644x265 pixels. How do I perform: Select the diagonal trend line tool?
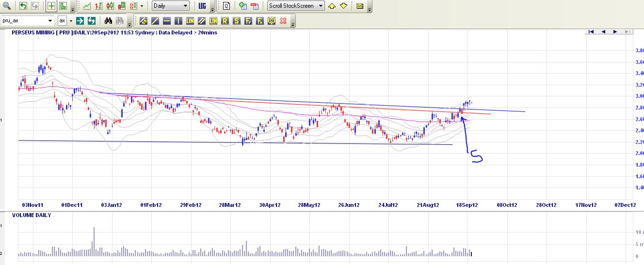tap(155, 21)
